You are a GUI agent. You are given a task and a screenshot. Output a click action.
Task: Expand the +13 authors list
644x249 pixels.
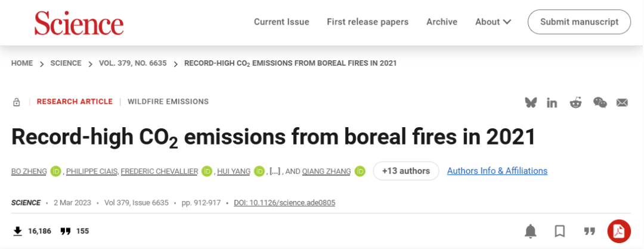(406, 171)
